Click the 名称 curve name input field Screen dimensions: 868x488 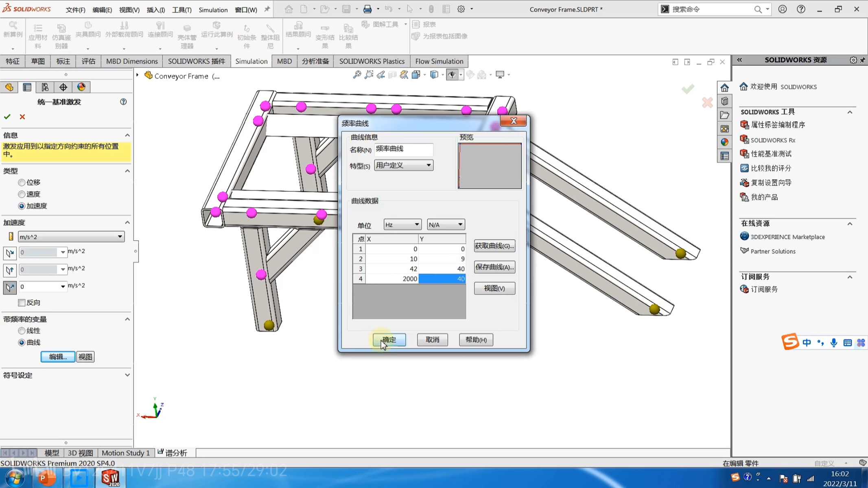coord(404,149)
